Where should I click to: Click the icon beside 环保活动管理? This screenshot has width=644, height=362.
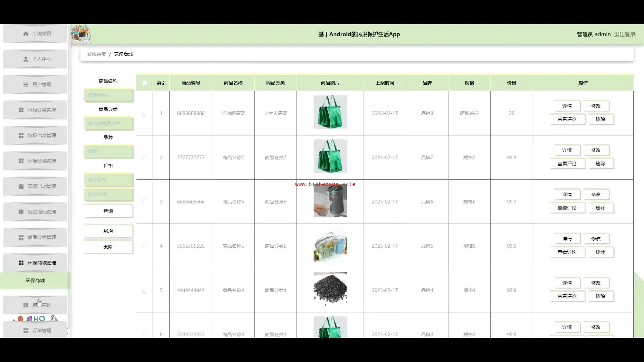(21, 186)
